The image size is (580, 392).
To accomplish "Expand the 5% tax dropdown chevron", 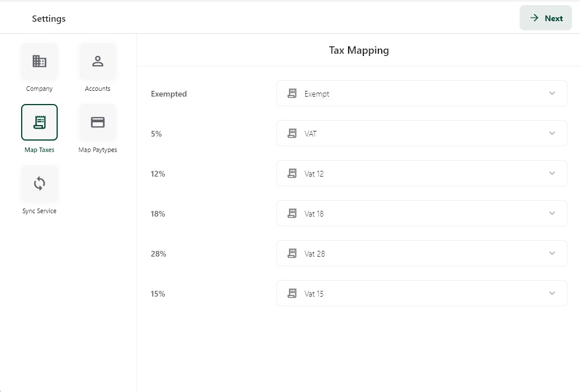I will [x=552, y=134].
